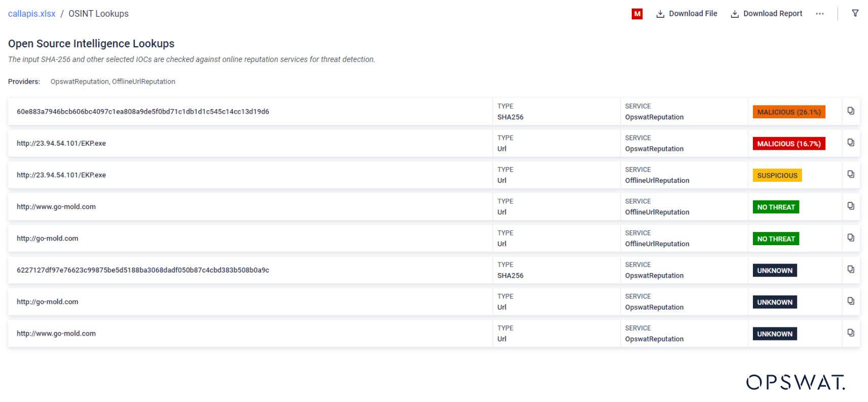Copy the www.go-mold.com row marked UNKNOWN
868x402 pixels.
pos(851,332)
